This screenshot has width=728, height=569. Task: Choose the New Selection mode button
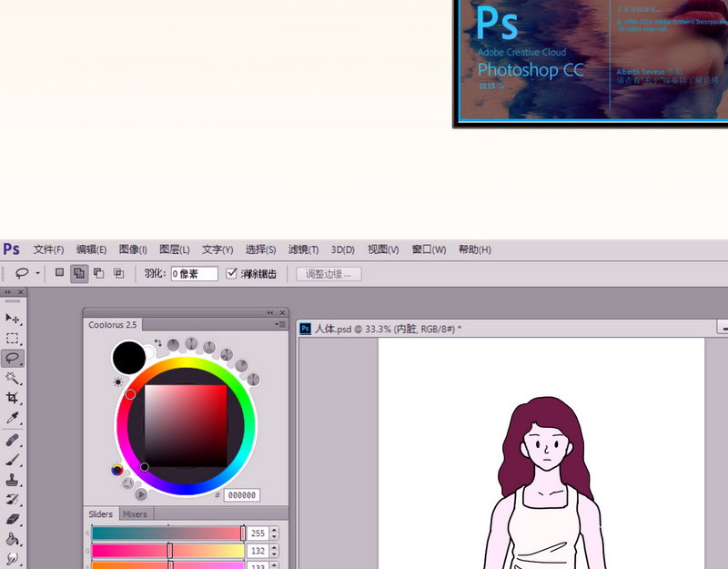59,273
